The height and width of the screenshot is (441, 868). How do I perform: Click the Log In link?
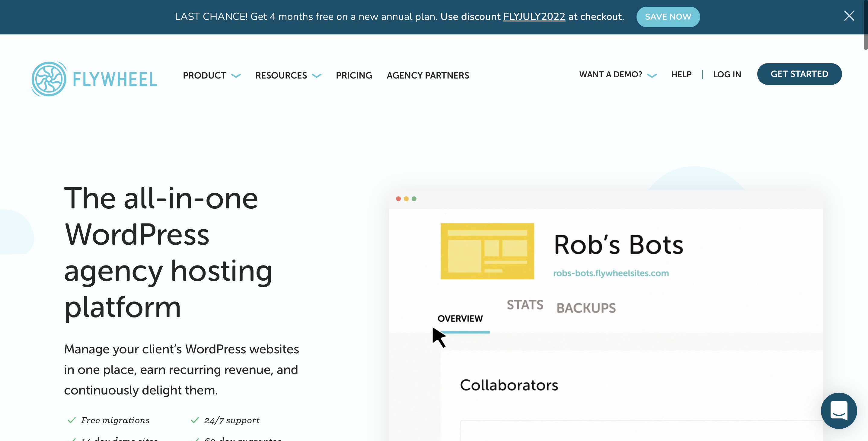click(727, 75)
